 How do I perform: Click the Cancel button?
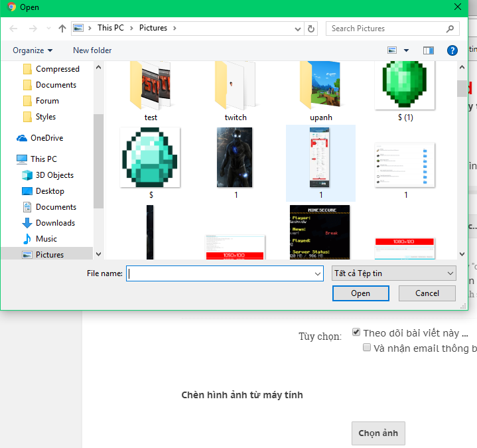point(427,293)
